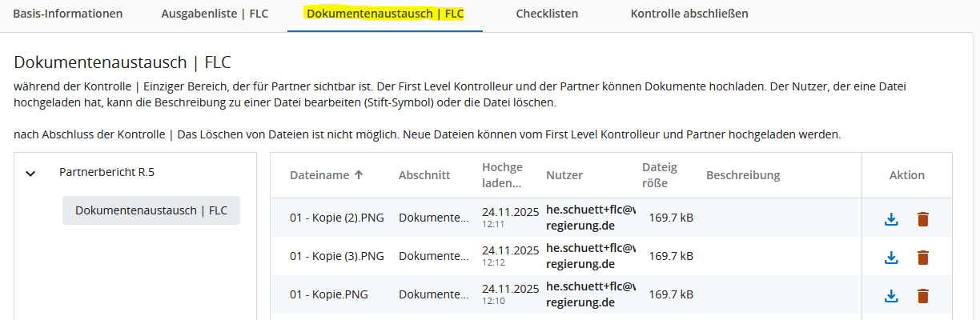The image size is (980, 320).
Task: Delete the file 01 - Kopie.PNG
Action: pyautogui.click(x=923, y=295)
